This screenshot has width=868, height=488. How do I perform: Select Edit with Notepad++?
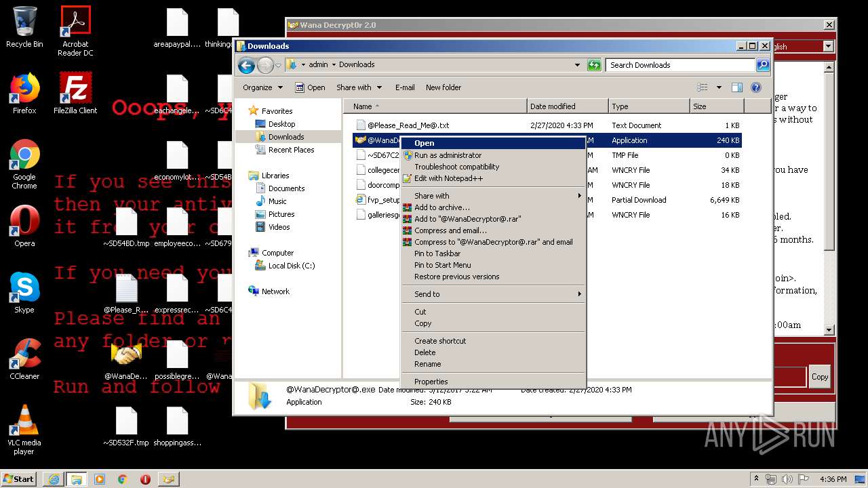[x=493, y=178]
